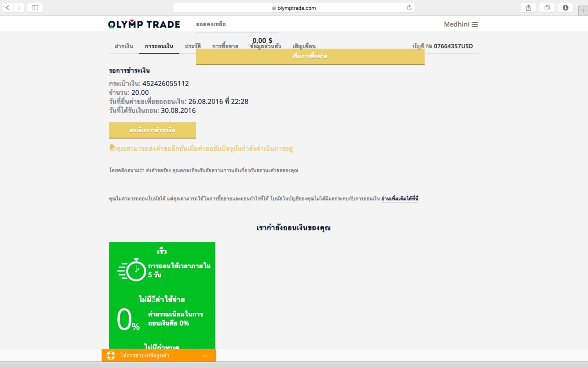This screenshot has height=368, width=588.
Task: Expand the support chat chevron
Action: 205,356
